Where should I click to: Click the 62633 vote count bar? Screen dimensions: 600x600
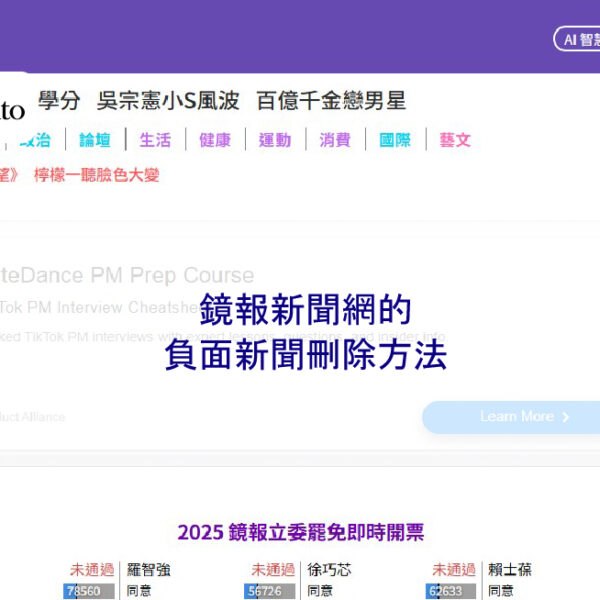(451, 591)
